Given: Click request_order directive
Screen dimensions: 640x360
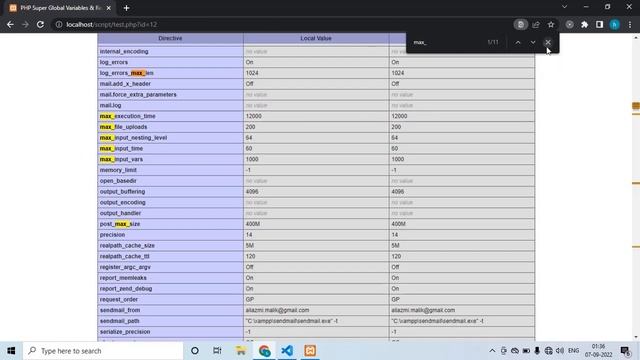Looking at the screenshot, I should point(119,300).
